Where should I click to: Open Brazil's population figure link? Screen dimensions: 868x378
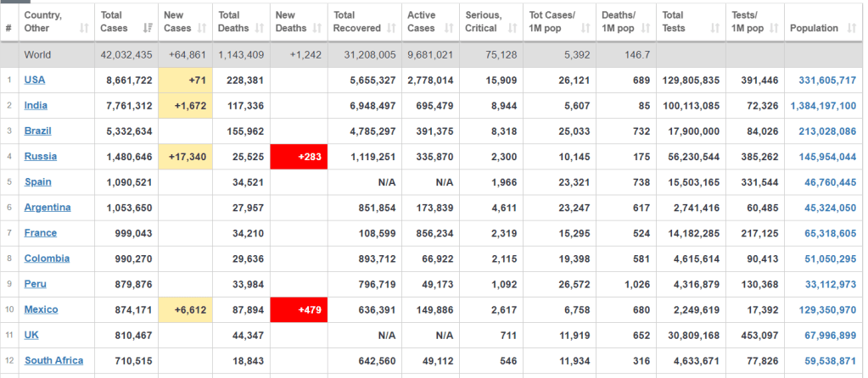(827, 131)
